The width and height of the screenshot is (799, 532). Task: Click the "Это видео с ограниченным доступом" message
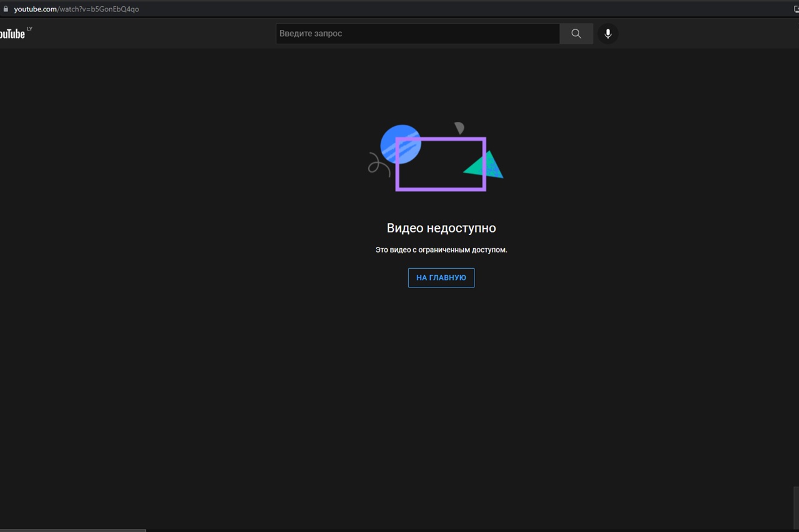441,250
